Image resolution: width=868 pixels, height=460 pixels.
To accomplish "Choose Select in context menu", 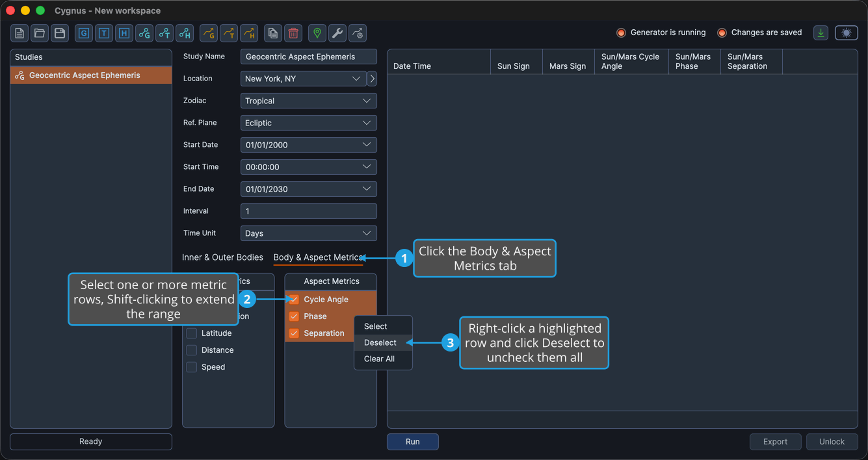I will (x=383, y=326).
